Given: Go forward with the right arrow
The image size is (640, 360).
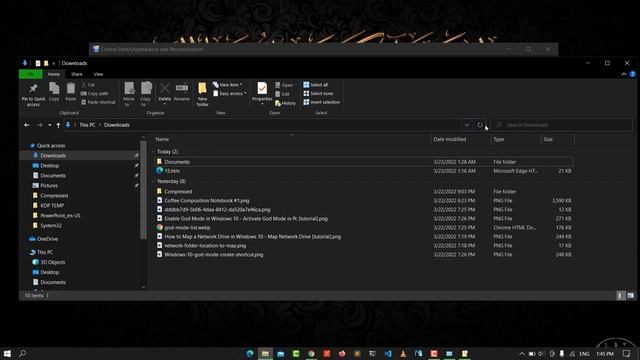Looking at the screenshot, I should 40,125.
